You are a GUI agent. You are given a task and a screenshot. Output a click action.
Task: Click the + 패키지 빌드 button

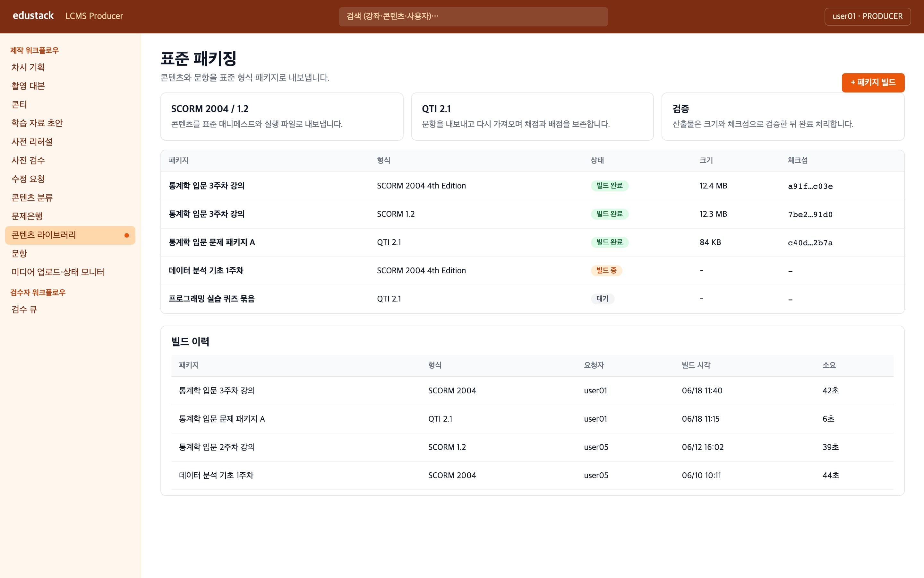873,83
